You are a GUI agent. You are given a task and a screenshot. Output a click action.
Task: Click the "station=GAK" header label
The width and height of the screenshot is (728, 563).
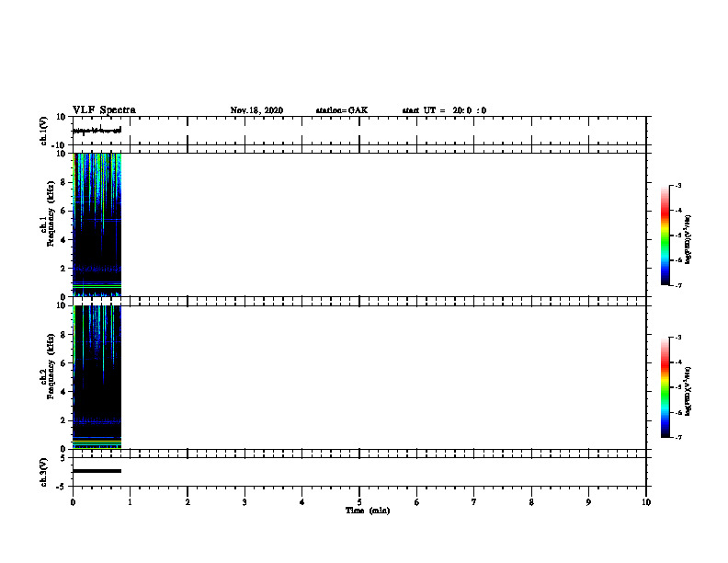[342, 110]
